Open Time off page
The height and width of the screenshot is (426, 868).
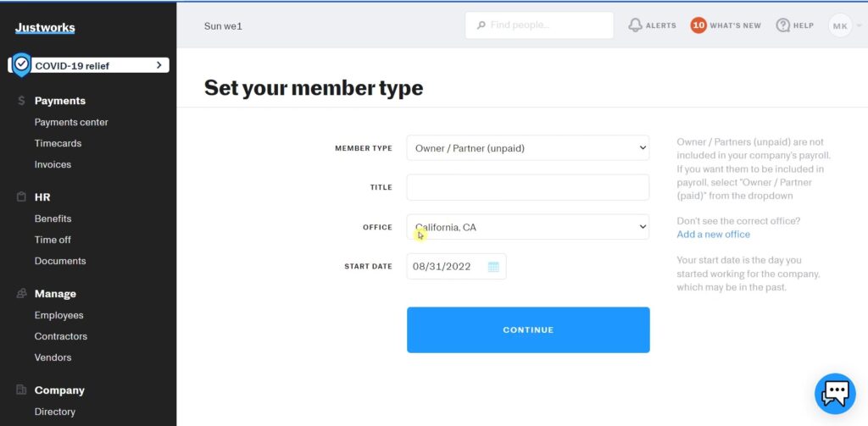tap(53, 240)
